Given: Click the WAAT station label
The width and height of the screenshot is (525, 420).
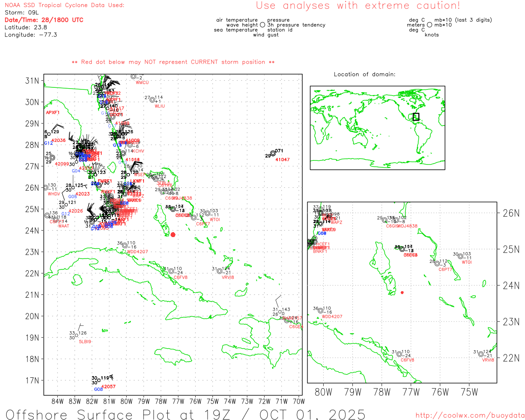Looking at the screenshot, I should (64, 226).
